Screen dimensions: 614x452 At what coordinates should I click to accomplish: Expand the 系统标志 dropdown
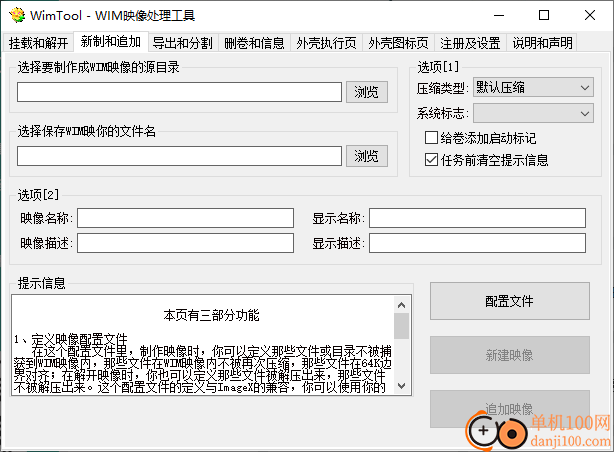coord(533,113)
